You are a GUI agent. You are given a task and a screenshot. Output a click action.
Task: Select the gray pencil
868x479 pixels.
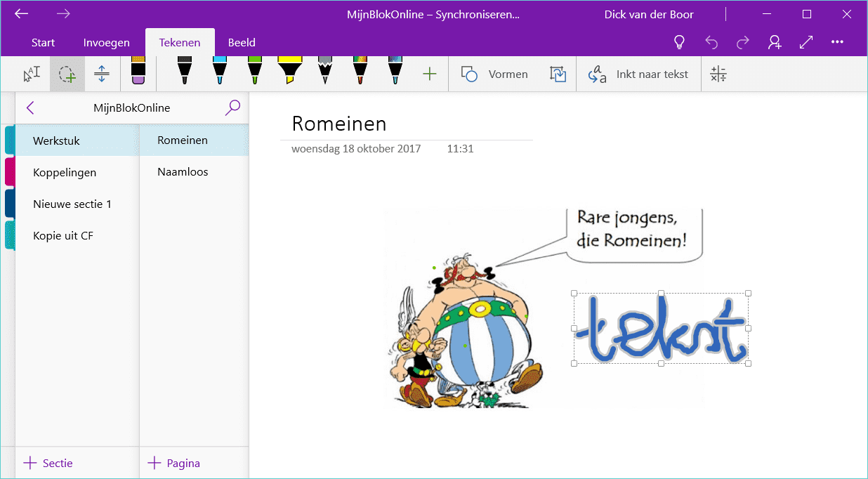[x=324, y=71]
